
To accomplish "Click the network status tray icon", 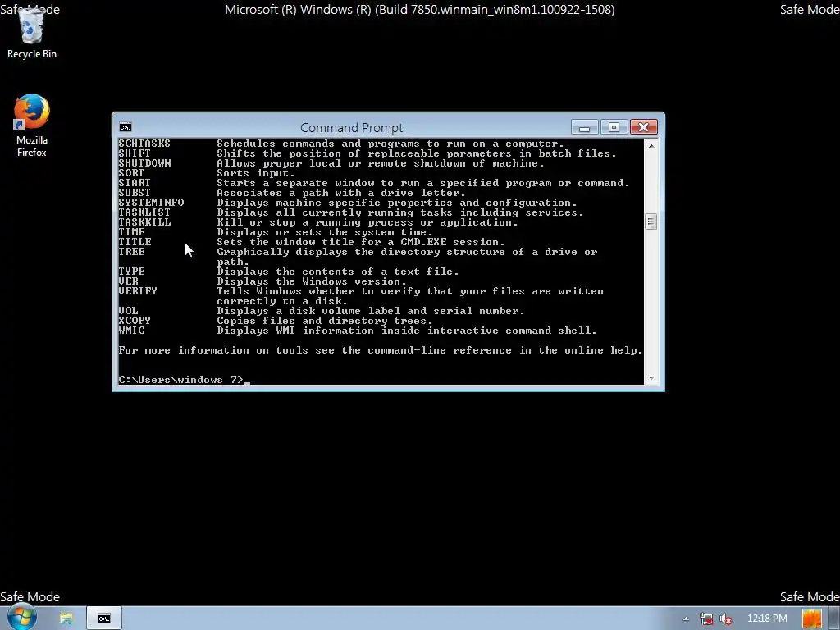I will click(706, 619).
